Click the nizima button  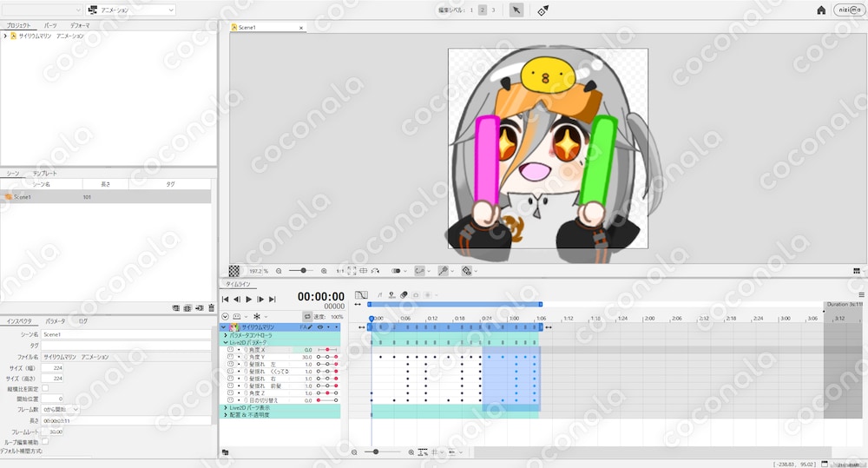[x=849, y=10]
